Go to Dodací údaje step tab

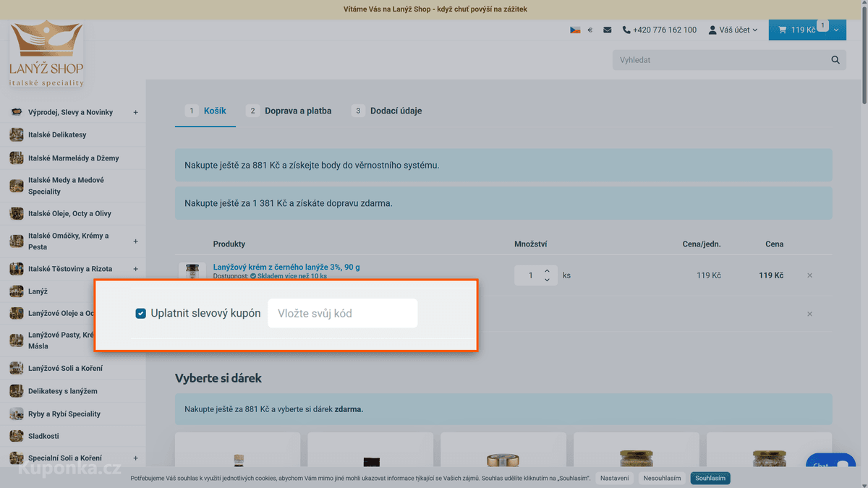[387, 111]
